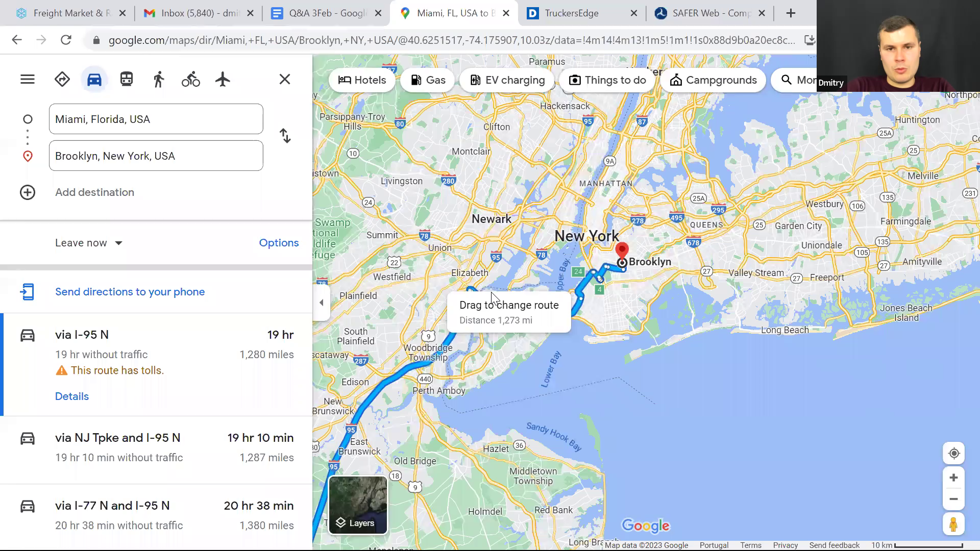The image size is (980, 551).
Task: Open Street View pegman
Action: coord(953,524)
